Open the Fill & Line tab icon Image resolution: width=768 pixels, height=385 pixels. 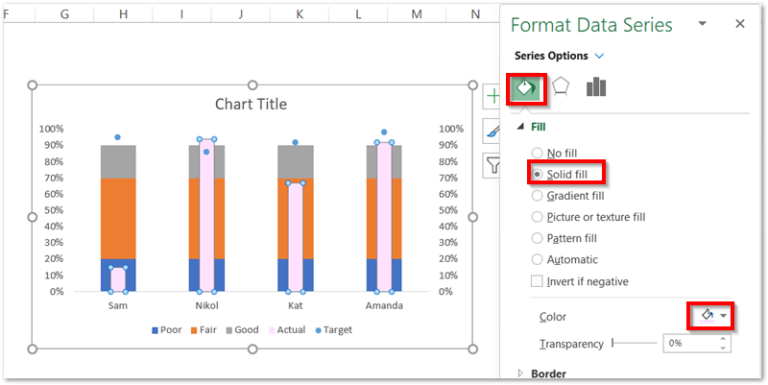click(527, 88)
